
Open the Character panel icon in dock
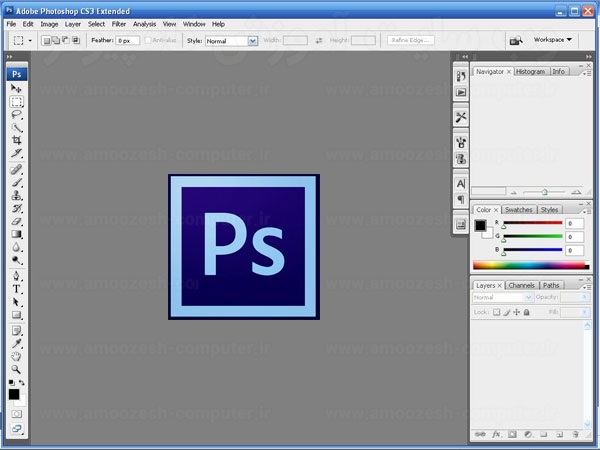point(461,184)
